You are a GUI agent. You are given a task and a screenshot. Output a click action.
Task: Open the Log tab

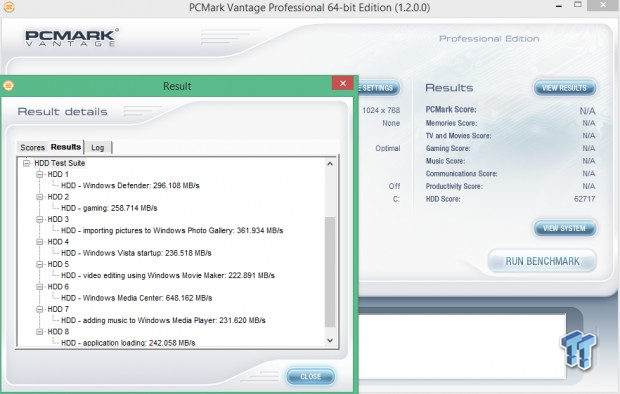(98, 148)
